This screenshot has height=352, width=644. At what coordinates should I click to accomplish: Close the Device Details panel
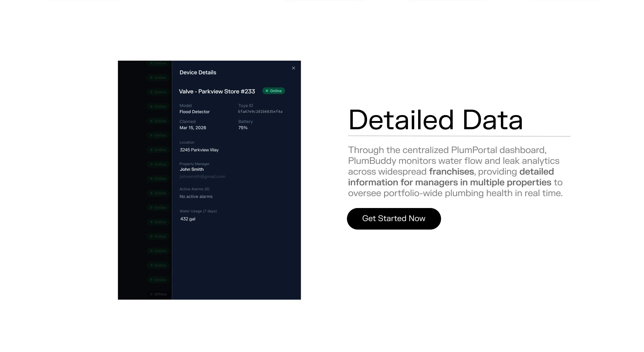point(293,68)
